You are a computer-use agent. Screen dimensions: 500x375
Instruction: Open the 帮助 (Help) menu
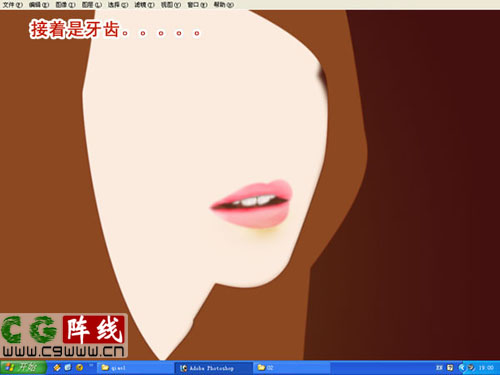tap(223, 5)
